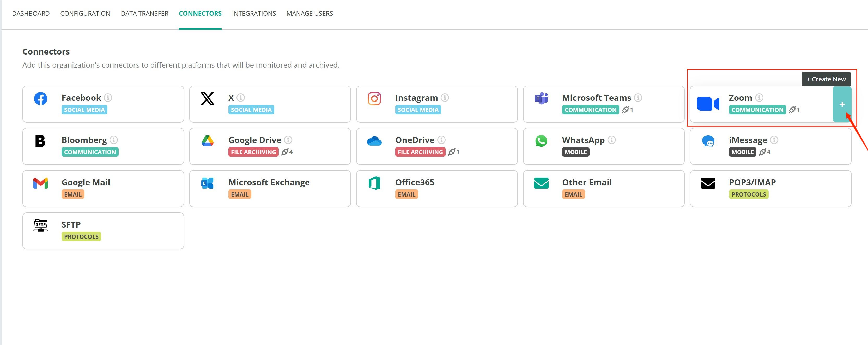Click Social Media tag on Instagram
The height and width of the screenshot is (345, 868).
pos(418,110)
